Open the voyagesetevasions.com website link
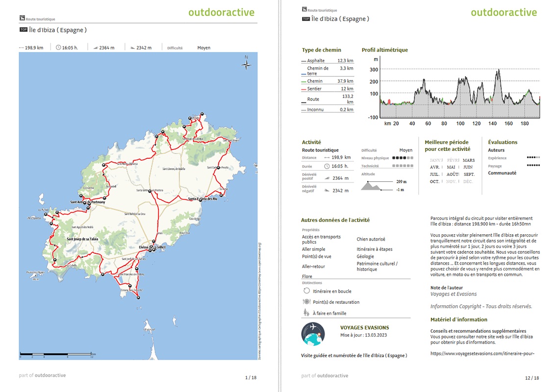 483,353
